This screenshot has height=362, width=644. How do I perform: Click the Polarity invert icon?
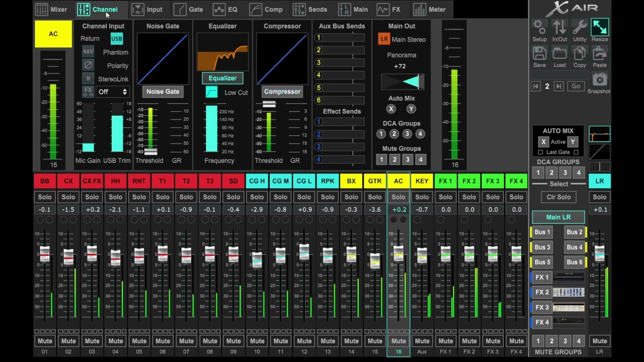click(x=88, y=65)
